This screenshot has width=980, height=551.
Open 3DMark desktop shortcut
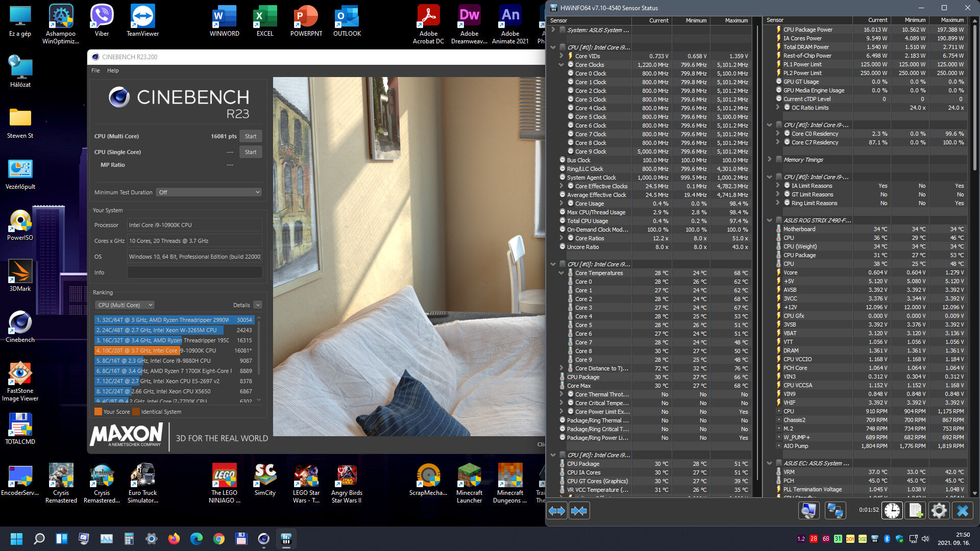point(20,275)
